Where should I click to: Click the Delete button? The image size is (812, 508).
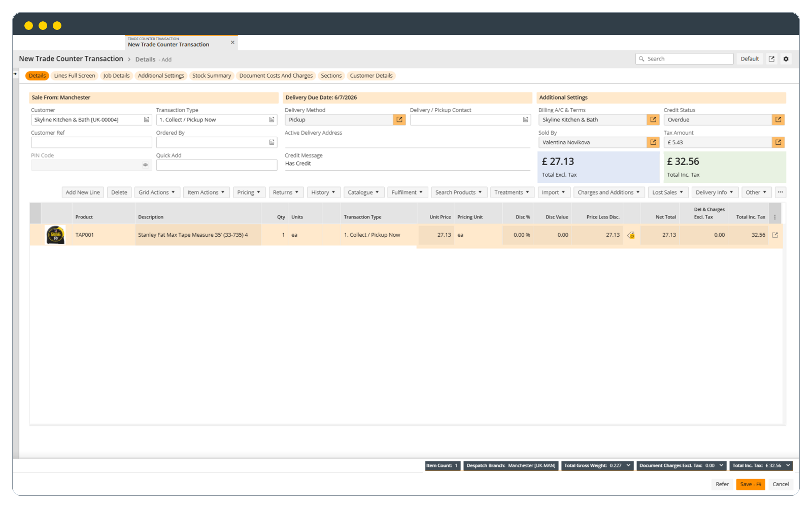coord(119,193)
